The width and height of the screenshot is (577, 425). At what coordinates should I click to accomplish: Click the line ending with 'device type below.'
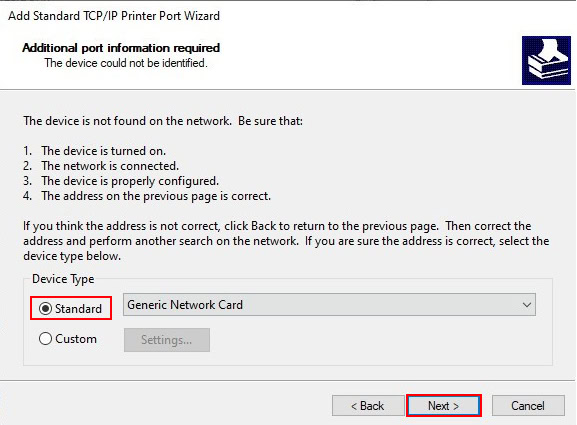[x=72, y=256]
